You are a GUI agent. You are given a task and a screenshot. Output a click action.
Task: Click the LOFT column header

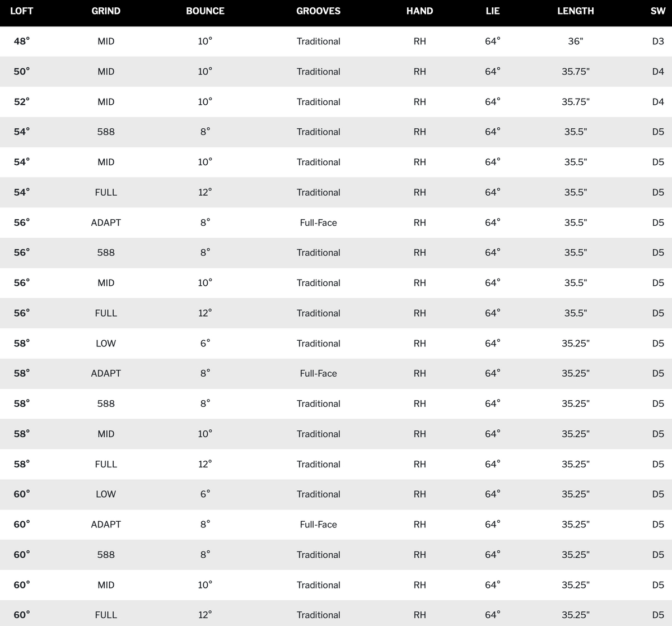(x=22, y=11)
